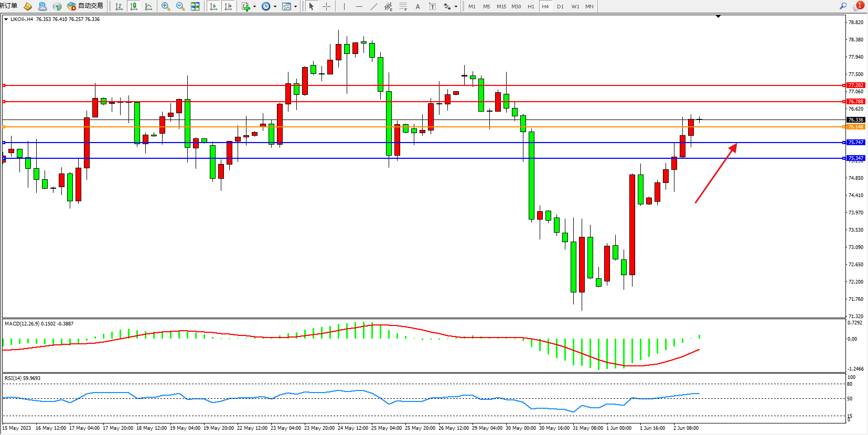868x435 pixels.
Task: Pick the Draw Horizontal Line tool
Action: click(x=359, y=6)
